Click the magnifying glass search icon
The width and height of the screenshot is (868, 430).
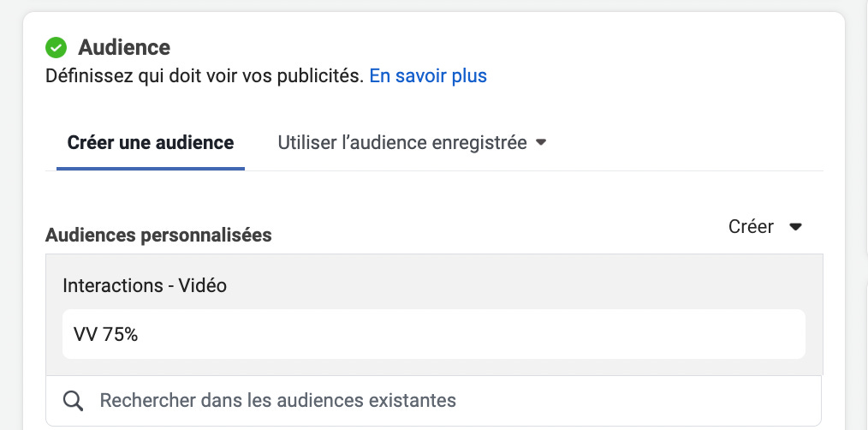[73, 401]
